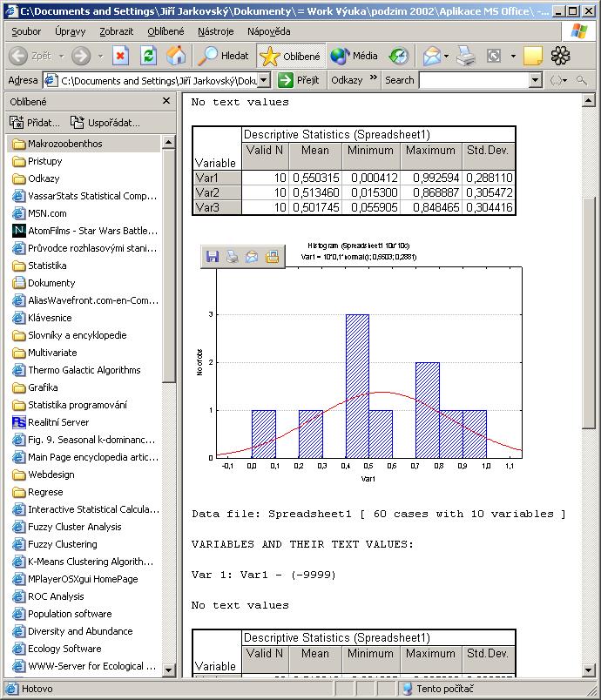Click the Přejít go button
This screenshot has width=601, height=700.
click(299, 80)
